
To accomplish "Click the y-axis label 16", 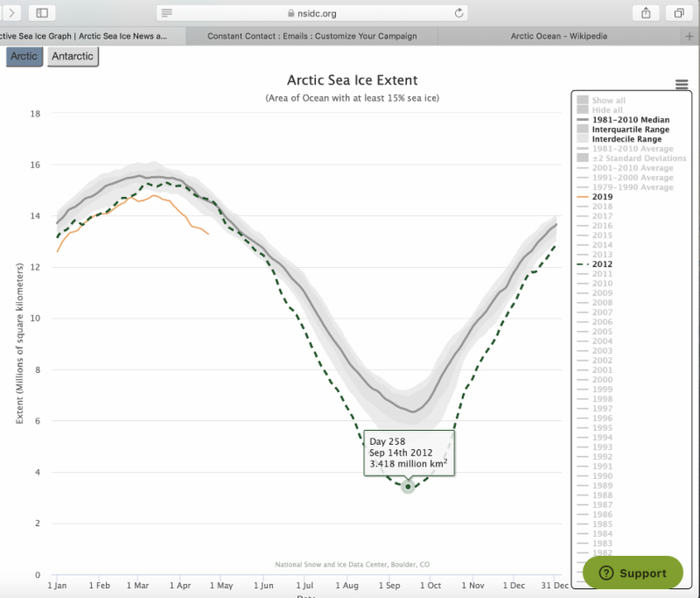I will click(x=35, y=165).
